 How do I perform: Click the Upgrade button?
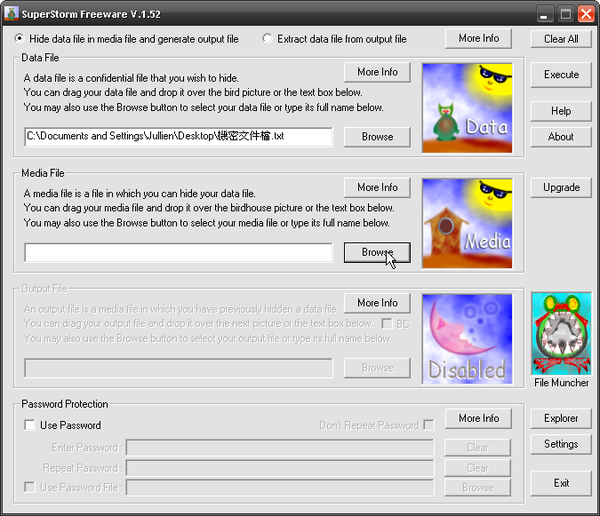561,188
